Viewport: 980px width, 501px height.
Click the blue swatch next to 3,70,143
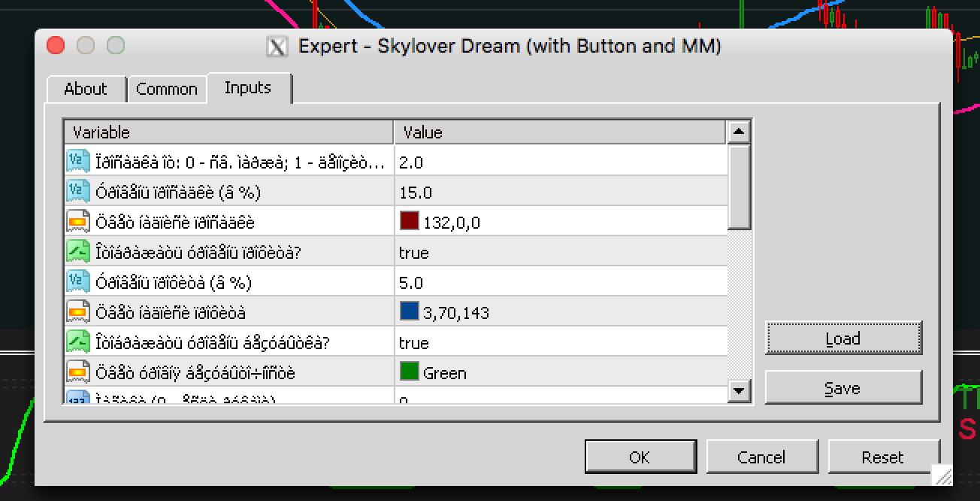pos(410,311)
